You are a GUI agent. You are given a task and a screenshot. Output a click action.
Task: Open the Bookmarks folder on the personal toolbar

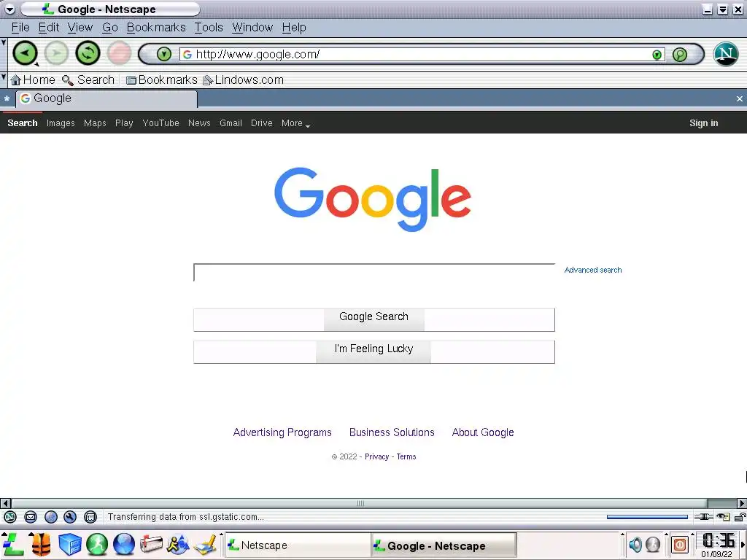click(161, 80)
